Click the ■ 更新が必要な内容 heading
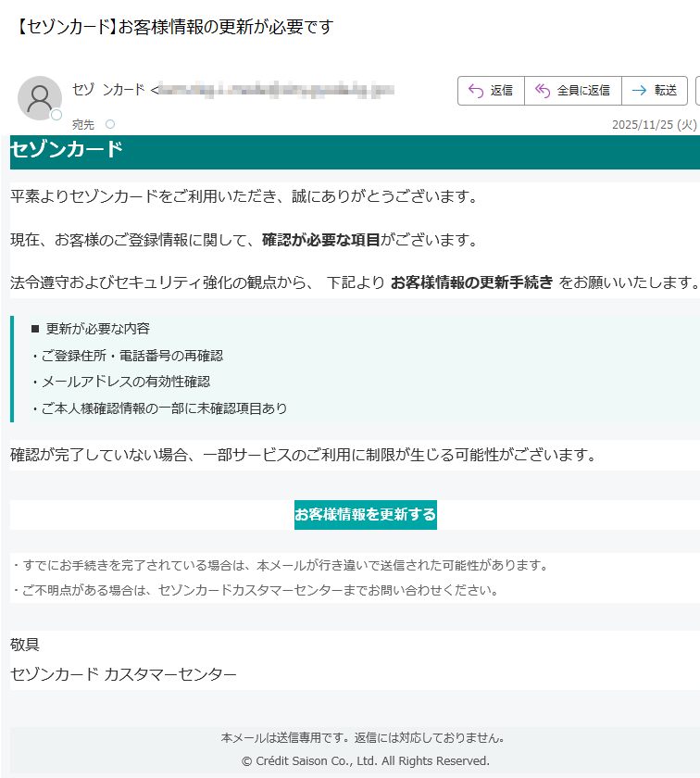The height and width of the screenshot is (778, 700). pos(91,329)
